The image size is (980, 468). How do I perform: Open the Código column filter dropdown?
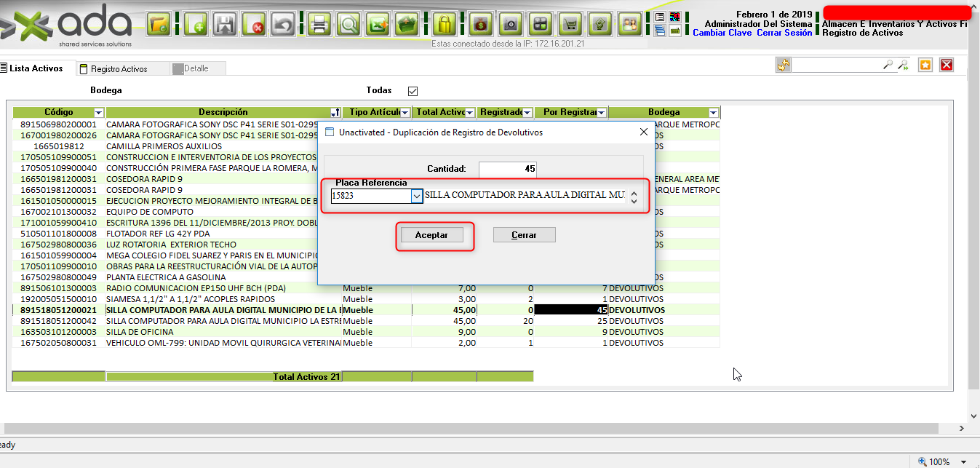[99, 112]
